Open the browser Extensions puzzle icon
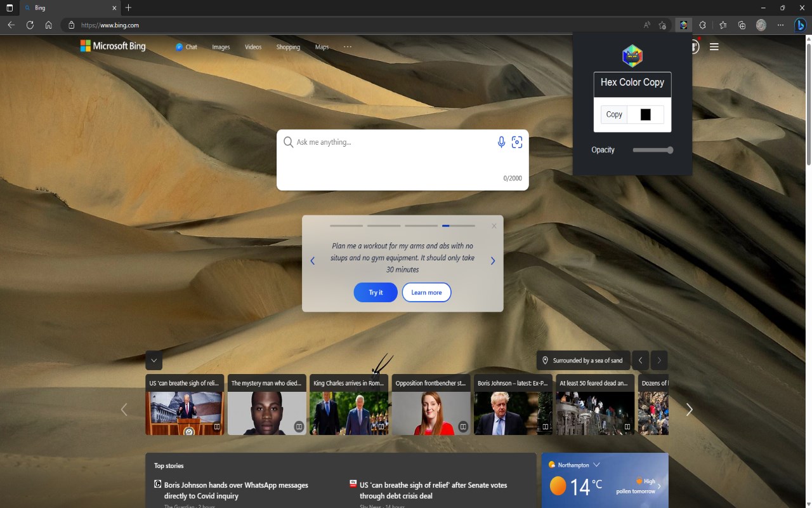Screen dimensions: 812x508 pos(702,25)
